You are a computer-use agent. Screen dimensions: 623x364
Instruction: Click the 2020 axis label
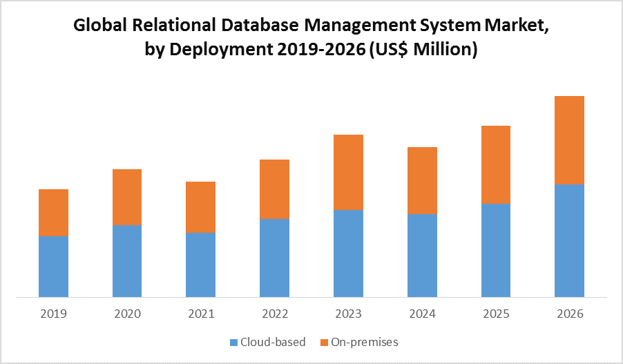[x=127, y=314]
